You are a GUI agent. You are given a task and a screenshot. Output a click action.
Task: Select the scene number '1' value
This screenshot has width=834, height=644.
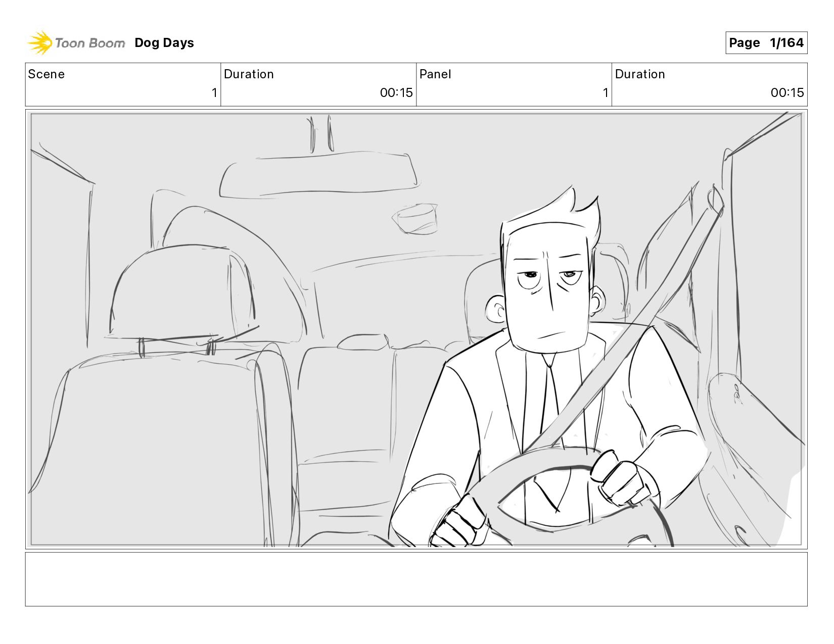pos(214,93)
